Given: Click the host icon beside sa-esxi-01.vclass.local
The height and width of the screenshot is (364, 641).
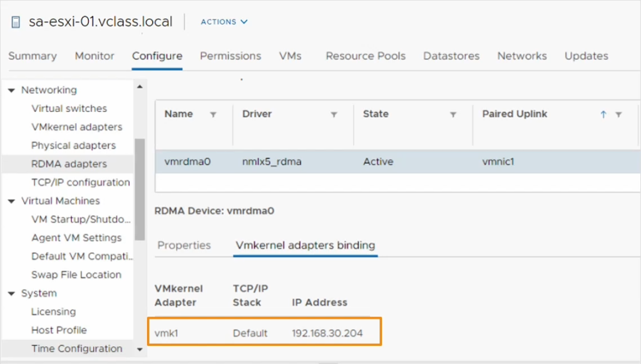Looking at the screenshot, I should click(x=16, y=22).
